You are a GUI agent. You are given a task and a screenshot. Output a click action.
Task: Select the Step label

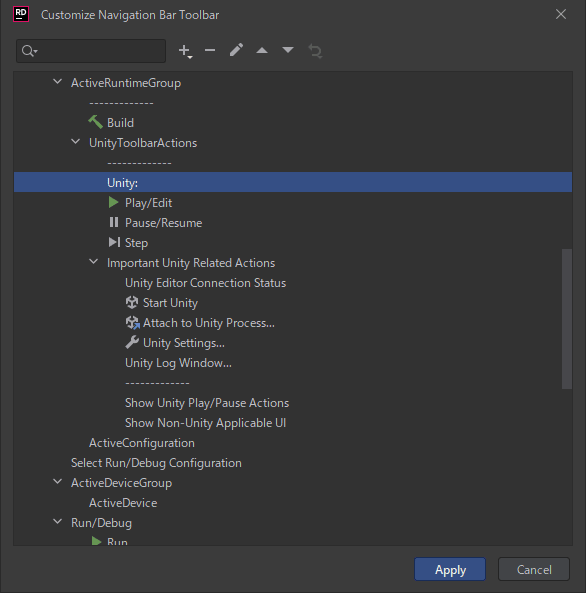point(136,243)
